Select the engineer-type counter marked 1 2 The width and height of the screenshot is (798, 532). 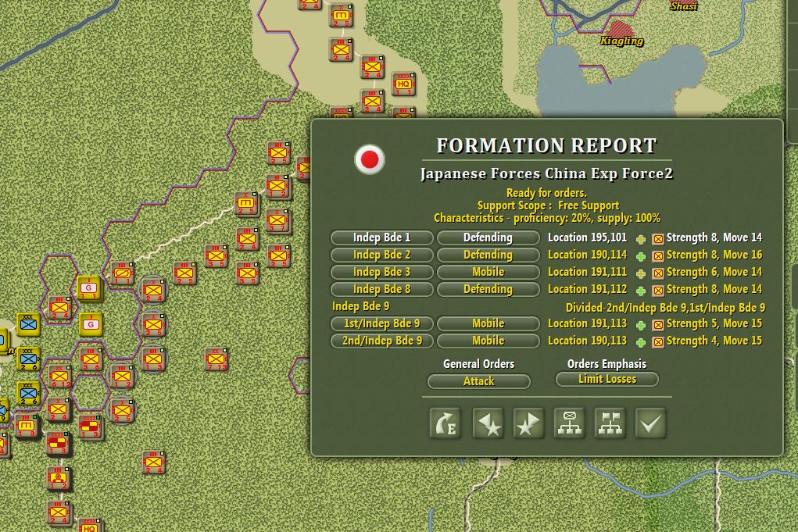[59, 478]
